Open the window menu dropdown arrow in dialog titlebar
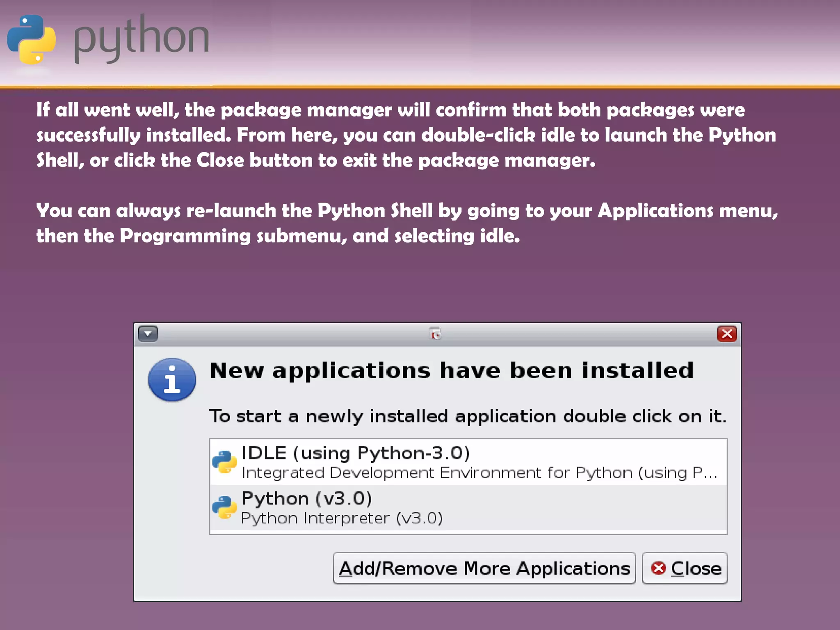 click(x=148, y=334)
